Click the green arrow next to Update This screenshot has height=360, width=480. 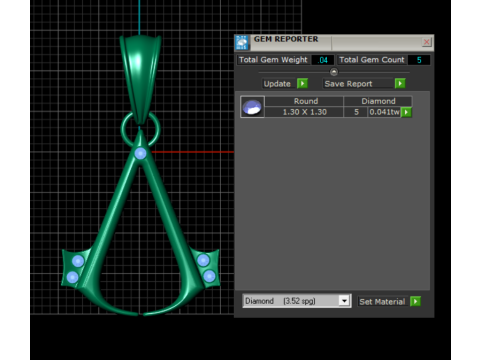pyautogui.click(x=302, y=83)
